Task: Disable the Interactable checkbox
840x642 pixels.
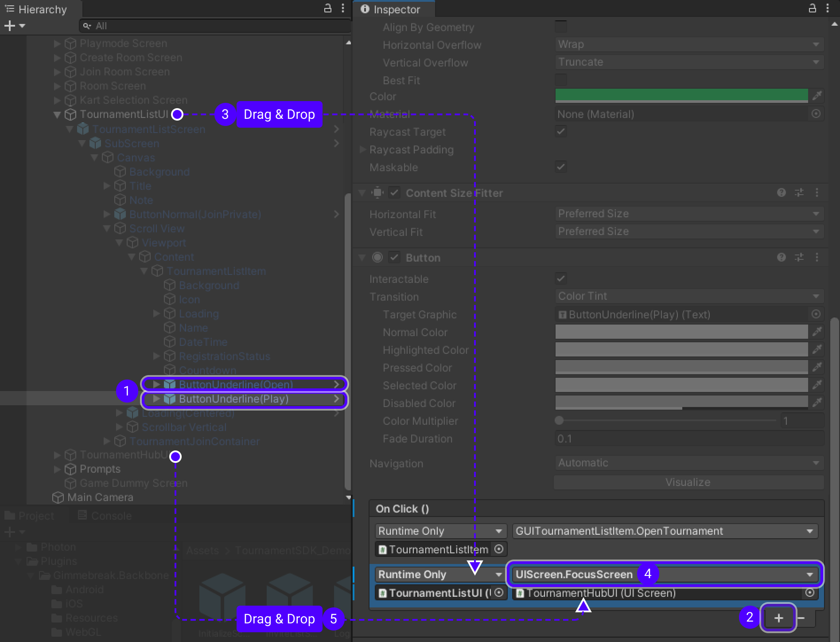Action: click(x=561, y=279)
